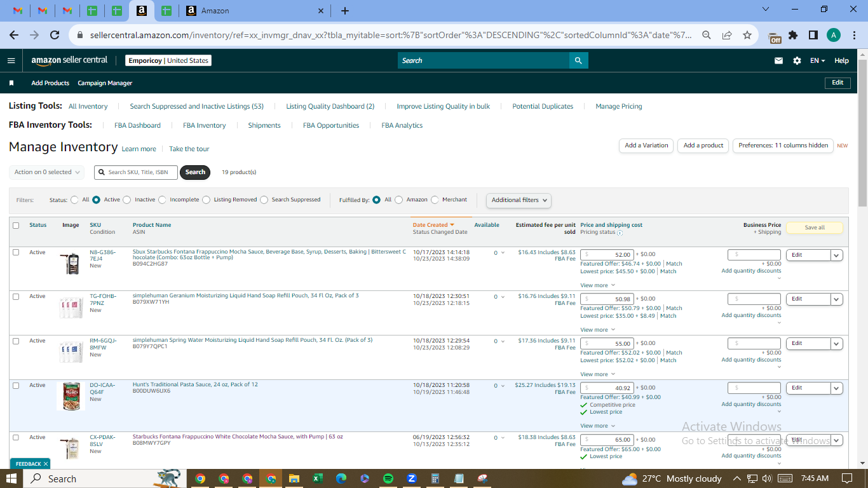Open Excel from the taskbar

click(x=316, y=478)
